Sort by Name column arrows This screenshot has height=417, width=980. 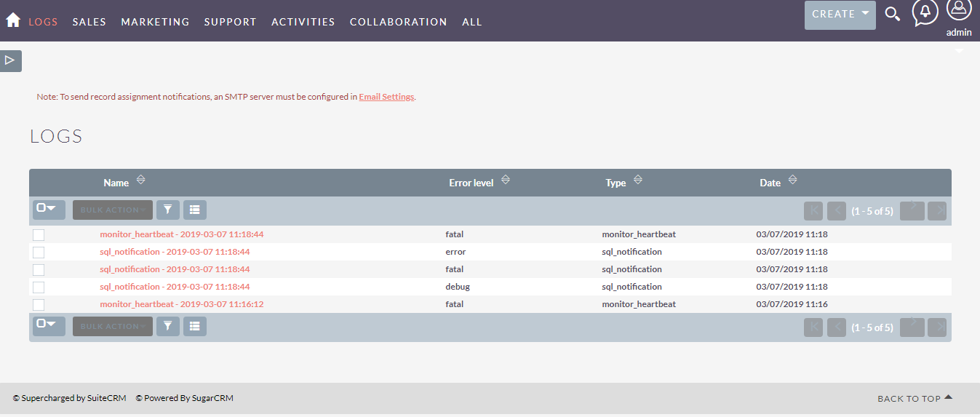tap(141, 180)
